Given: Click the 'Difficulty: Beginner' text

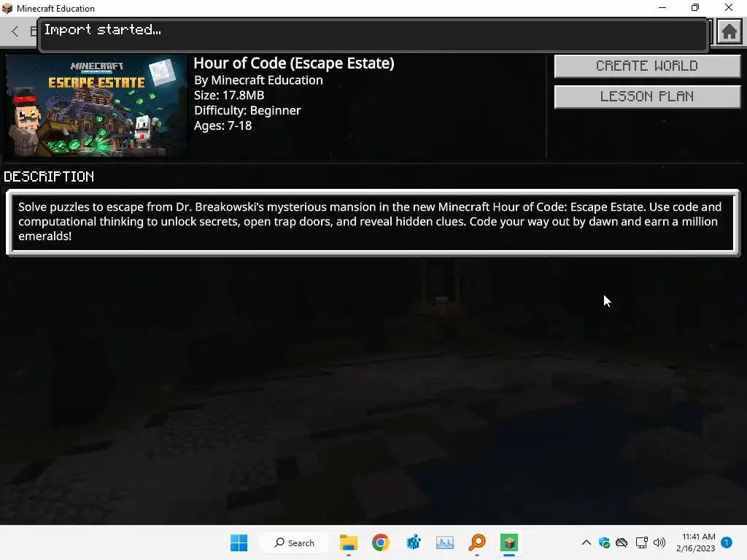Looking at the screenshot, I should (x=247, y=111).
